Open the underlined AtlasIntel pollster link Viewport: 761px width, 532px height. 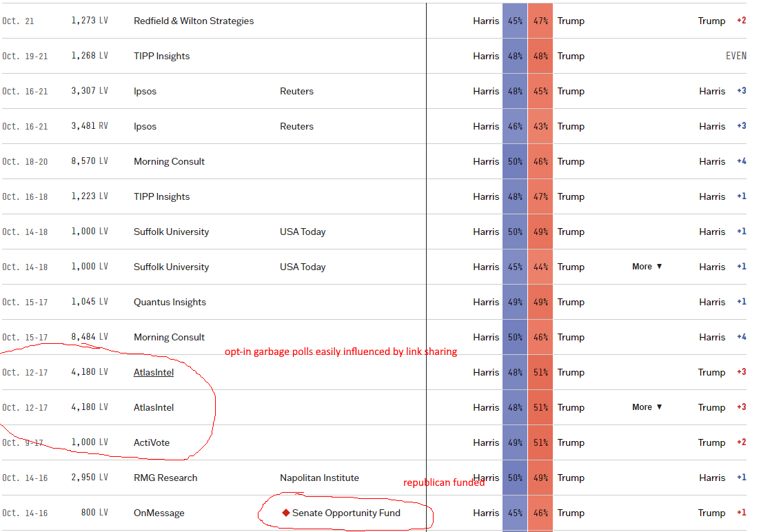click(x=154, y=372)
